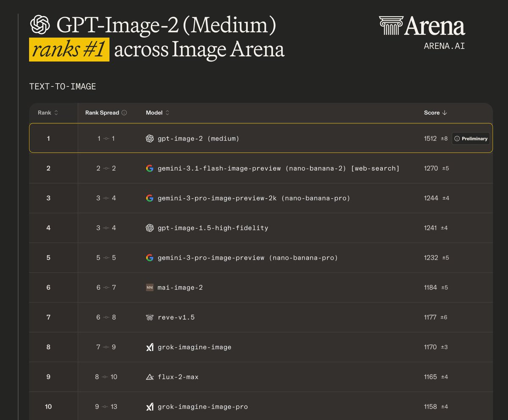Click xAI icon for grok-imagine-image
The image size is (508, 420).
point(149,347)
